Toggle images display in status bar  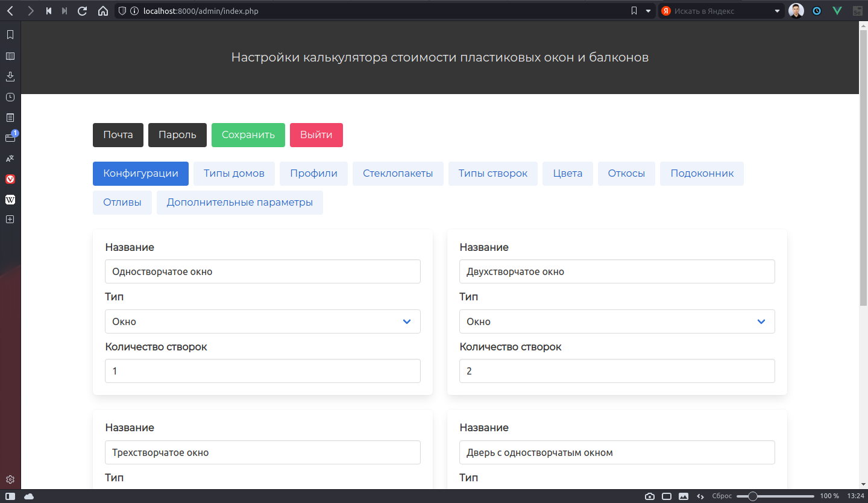[x=684, y=496]
